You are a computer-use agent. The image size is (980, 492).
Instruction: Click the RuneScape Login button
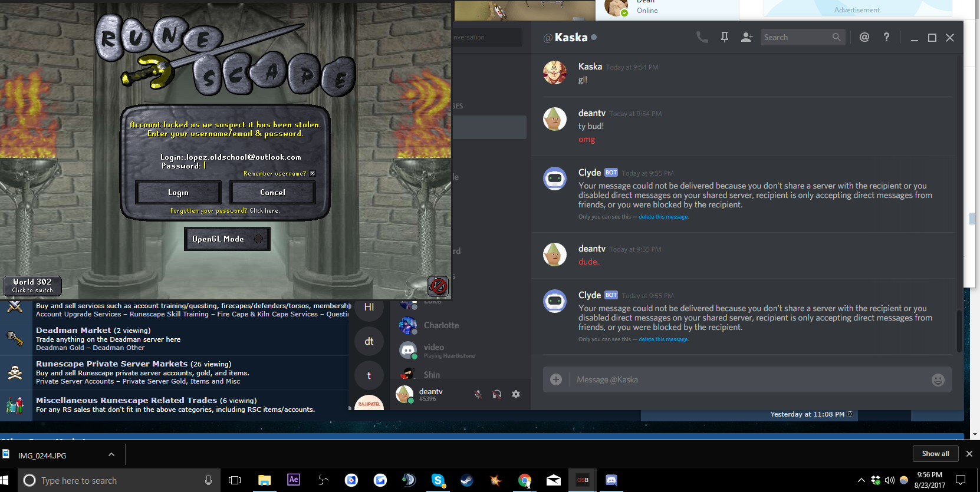pos(178,193)
